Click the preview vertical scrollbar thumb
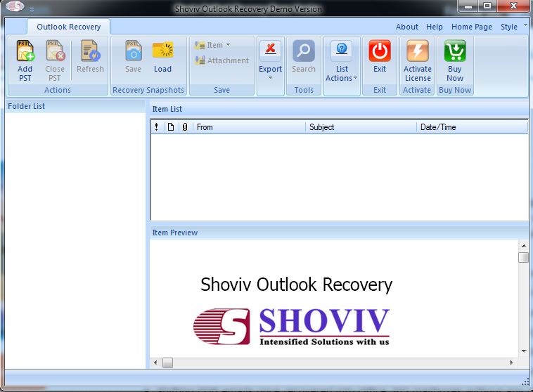Viewport: 533px width, 392px height. click(524, 257)
